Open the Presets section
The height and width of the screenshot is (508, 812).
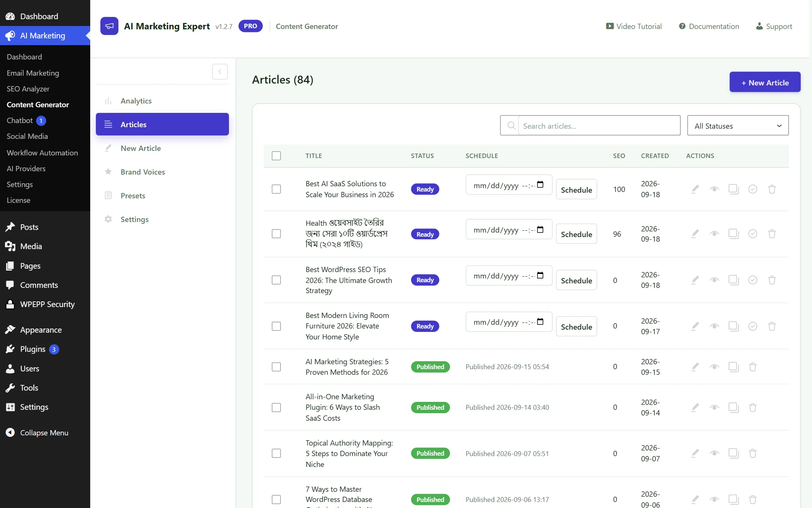point(162,196)
